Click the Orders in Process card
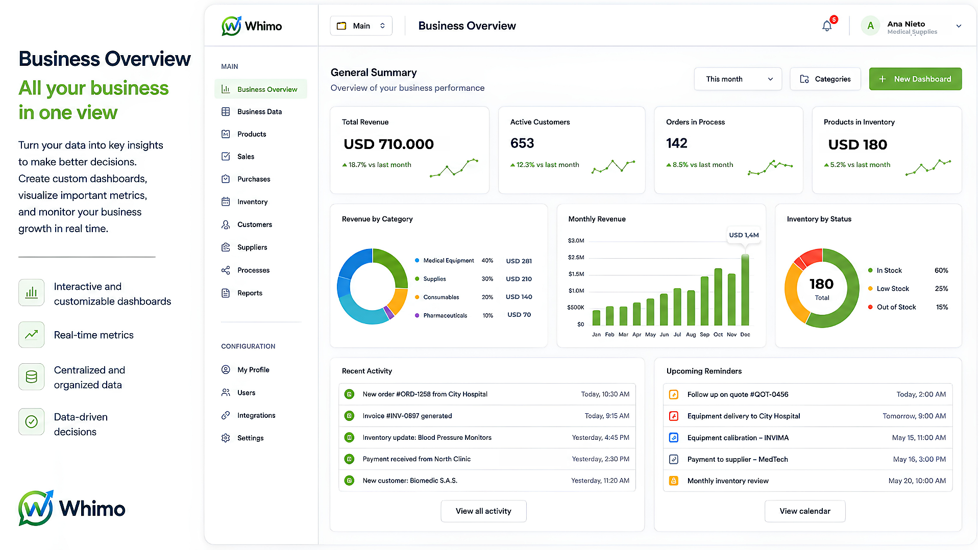 pyautogui.click(x=728, y=150)
